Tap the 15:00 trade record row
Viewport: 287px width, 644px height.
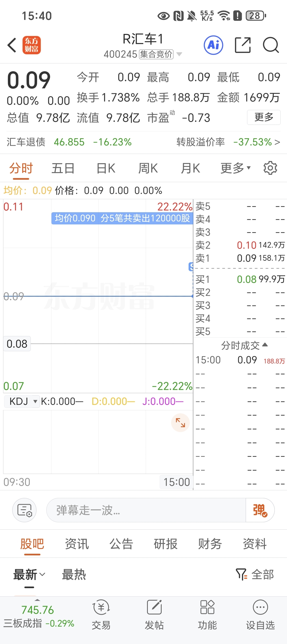click(x=240, y=360)
